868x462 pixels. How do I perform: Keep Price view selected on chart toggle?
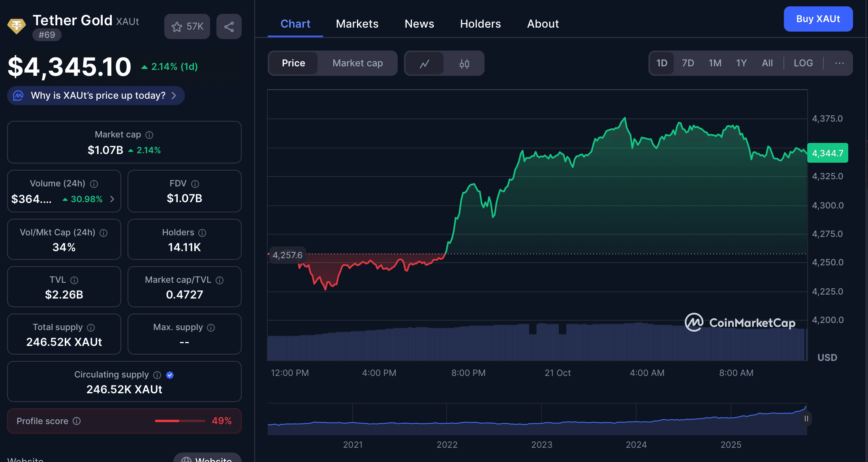[x=293, y=63]
